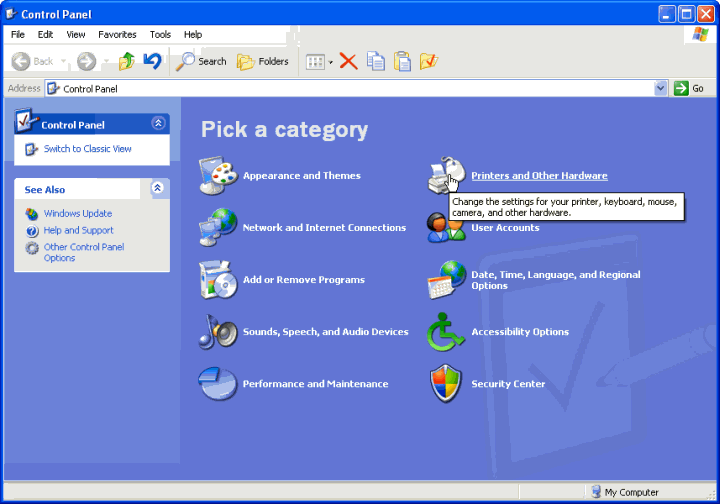Image resolution: width=720 pixels, height=504 pixels.
Task: Go up one folder level
Action: [x=127, y=61]
